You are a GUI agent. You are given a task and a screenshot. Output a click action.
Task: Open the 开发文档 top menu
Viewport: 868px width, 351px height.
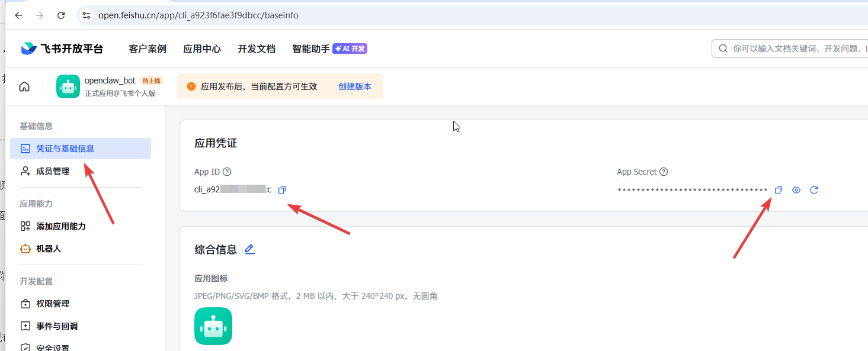click(x=257, y=49)
